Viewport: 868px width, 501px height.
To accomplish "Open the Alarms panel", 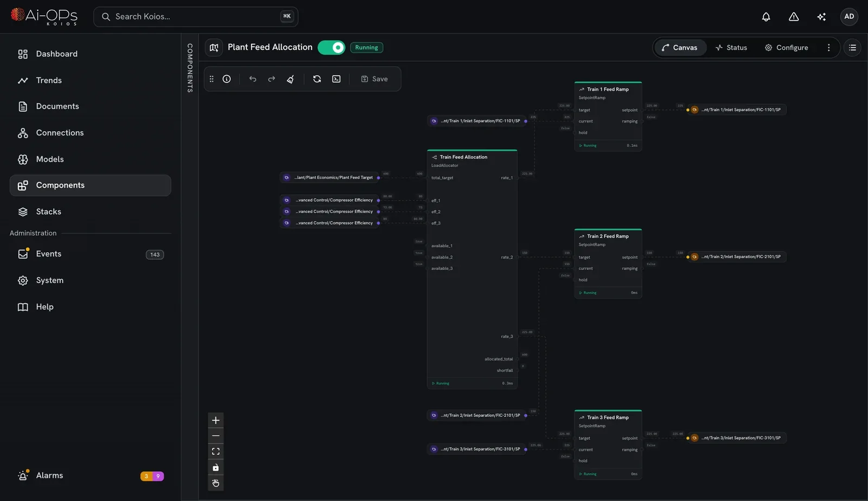I will pos(90,476).
